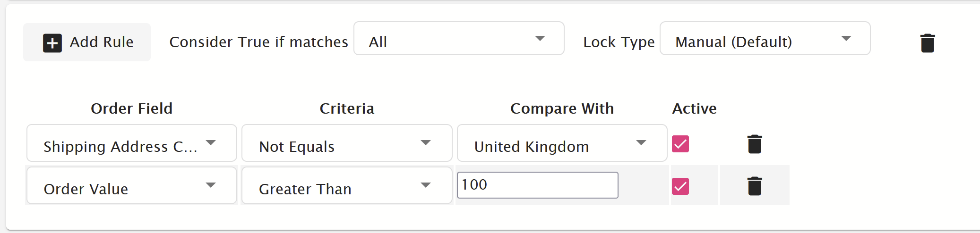Viewport: 980px width, 233px height.
Task: Click the plus icon on Add Rule
Action: pyautogui.click(x=52, y=43)
